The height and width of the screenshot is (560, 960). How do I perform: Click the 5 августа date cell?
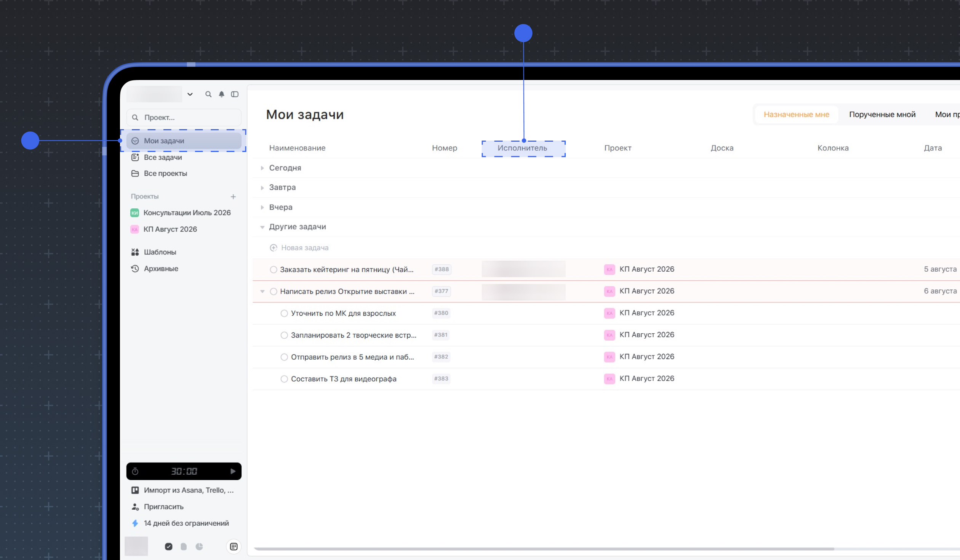940,269
